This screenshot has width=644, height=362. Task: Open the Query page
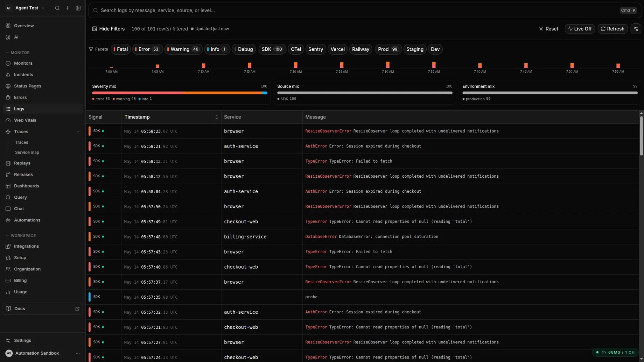[43, 197]
